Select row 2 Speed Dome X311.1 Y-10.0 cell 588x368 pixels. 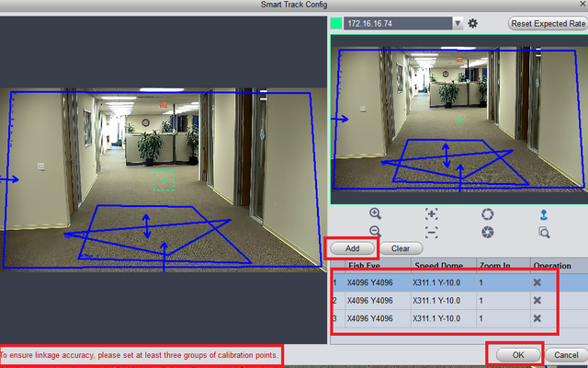pyautogui.click(x=444, y=301)
